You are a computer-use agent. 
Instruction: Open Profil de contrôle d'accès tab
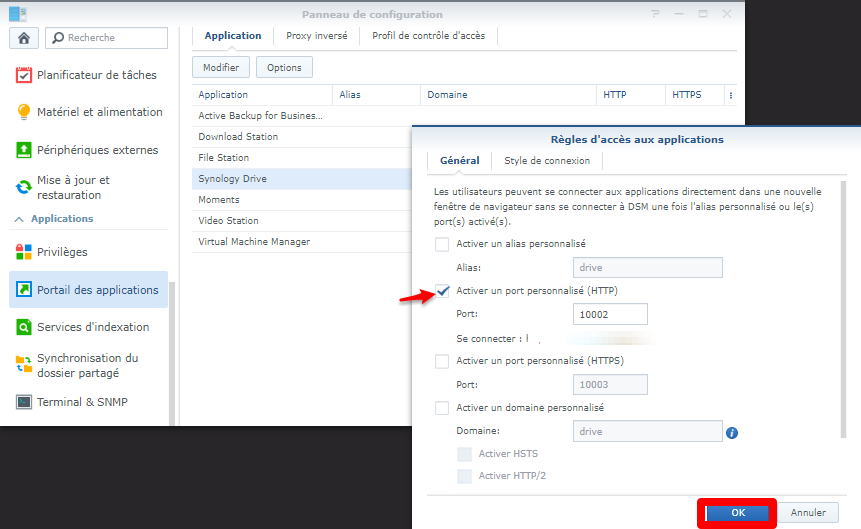428,36
